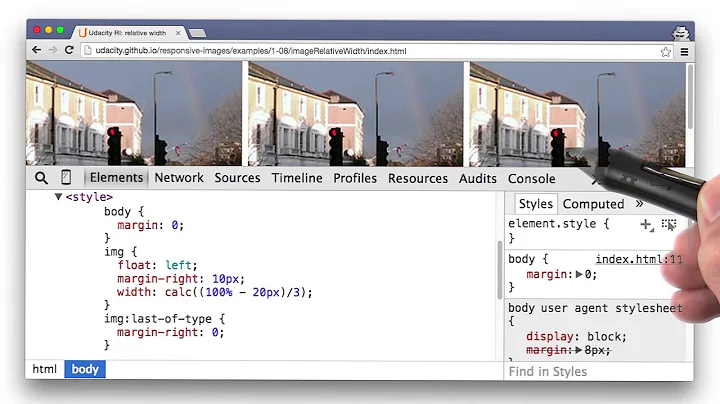Image resolution: width=720 pixels, height=404 pixels.
Task: Click the URL address bar
Action: pos(377,51)
